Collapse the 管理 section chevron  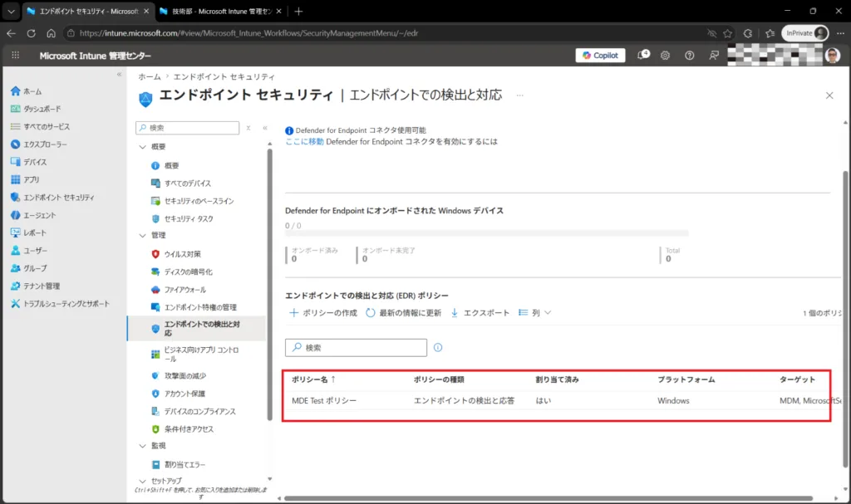(143, 236)
